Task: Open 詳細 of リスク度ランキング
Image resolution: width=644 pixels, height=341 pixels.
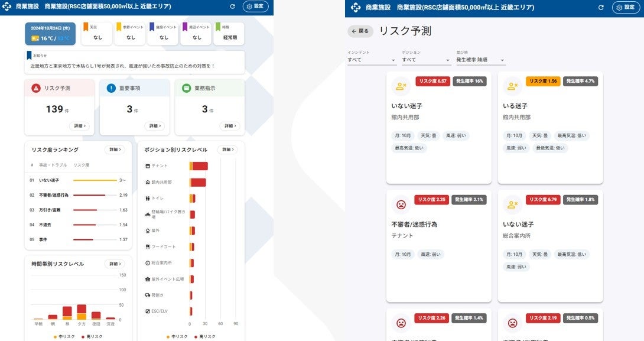Action: (x=115, y=150)
